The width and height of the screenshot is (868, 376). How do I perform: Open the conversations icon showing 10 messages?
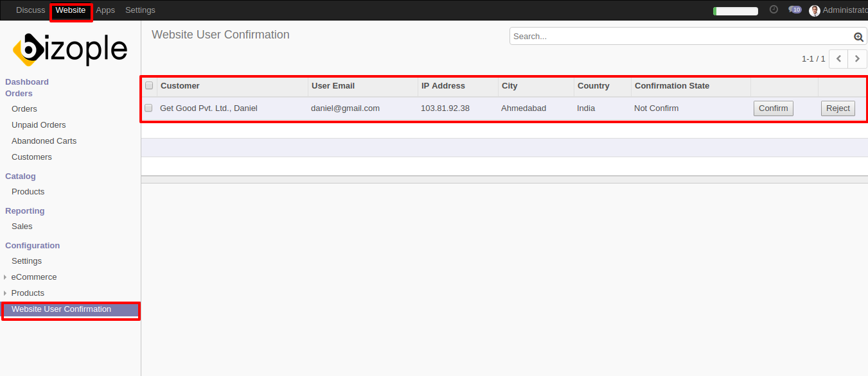(x=795, y=10)
